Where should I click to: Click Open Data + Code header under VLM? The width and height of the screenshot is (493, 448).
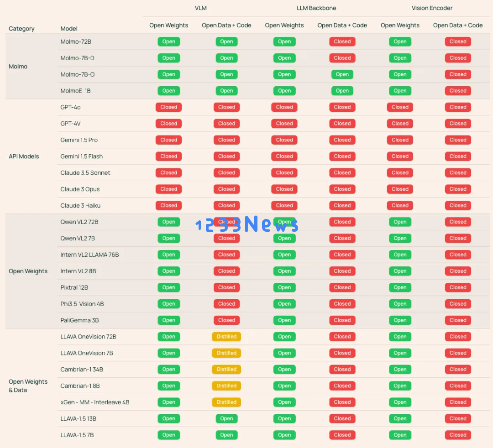(x=226, y=25)
